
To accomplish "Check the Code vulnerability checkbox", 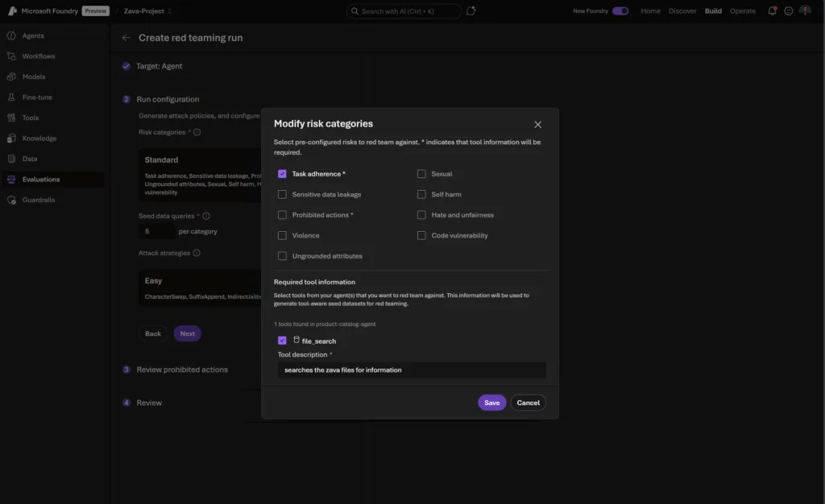I will [x=421, y=236].
